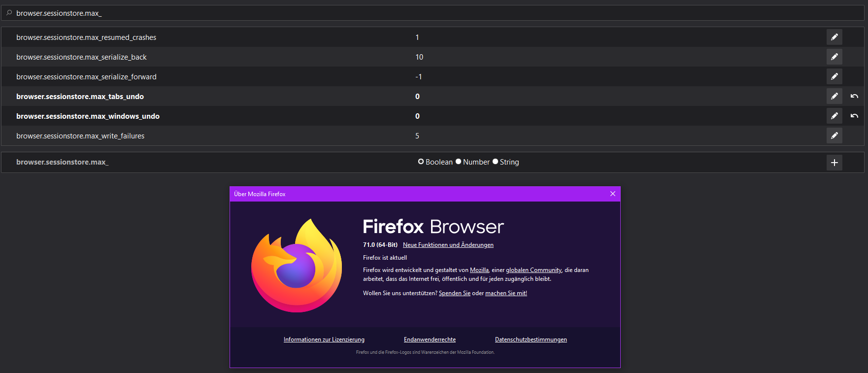
Task: Click value 5 of max_write_failures
Action: (x=417, y=136)
